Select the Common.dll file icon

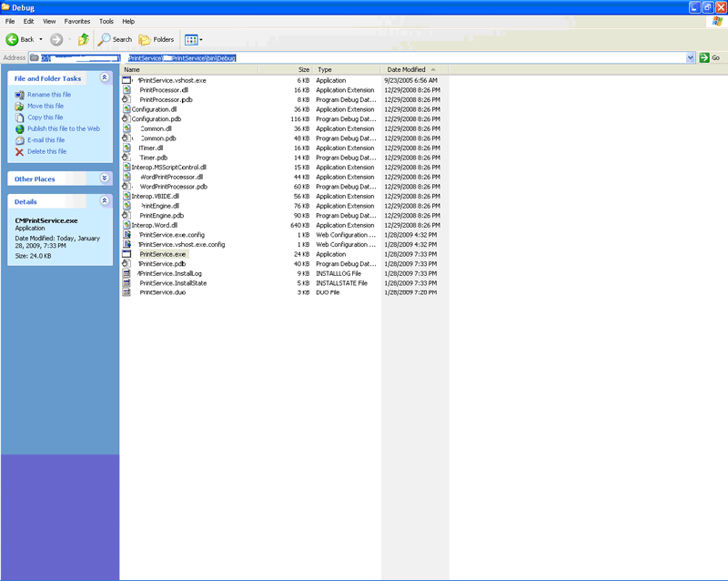(126, 128)
